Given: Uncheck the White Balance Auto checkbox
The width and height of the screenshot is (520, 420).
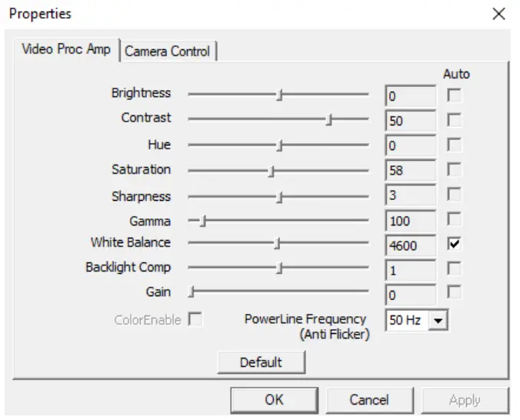Looking at the screenshot, I should (455, 244).
